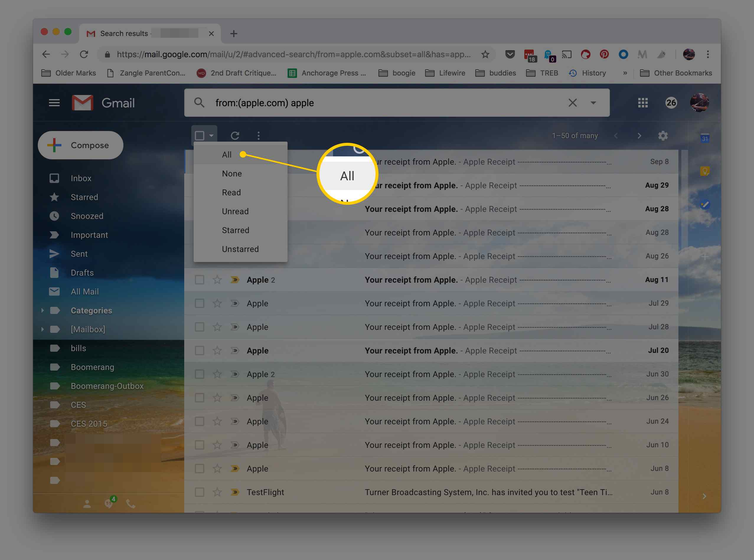Check the Jul 20 Apple email checkbox

pyautogui.click(x=200, y=351)
